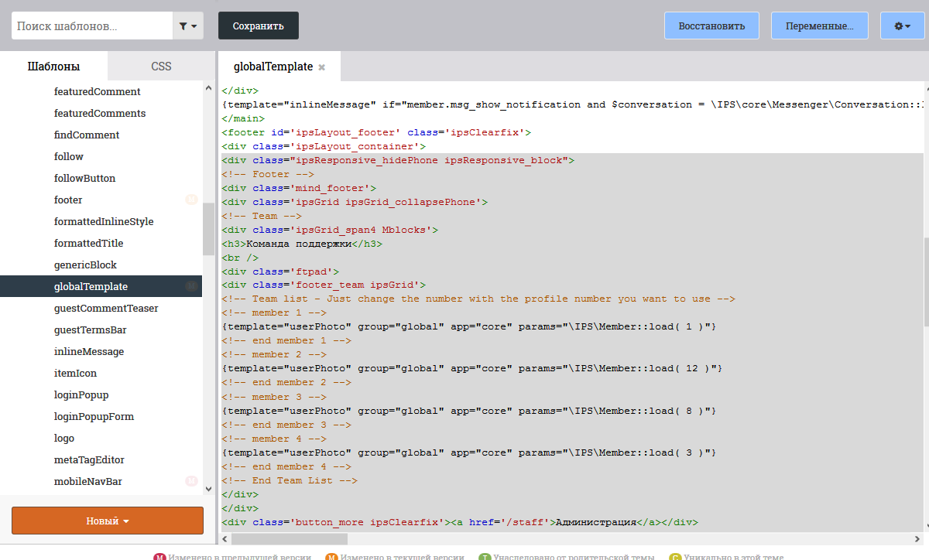Click the modified badge beside footer template
Viewport: 929px width, 560px height.
click(x=191, y=200)
